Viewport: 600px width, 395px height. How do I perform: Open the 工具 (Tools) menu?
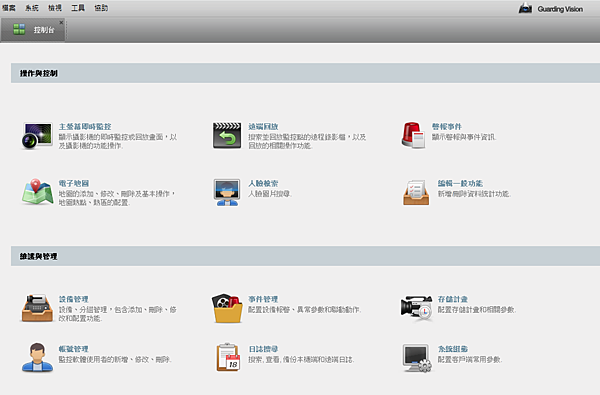click(78, 8)
